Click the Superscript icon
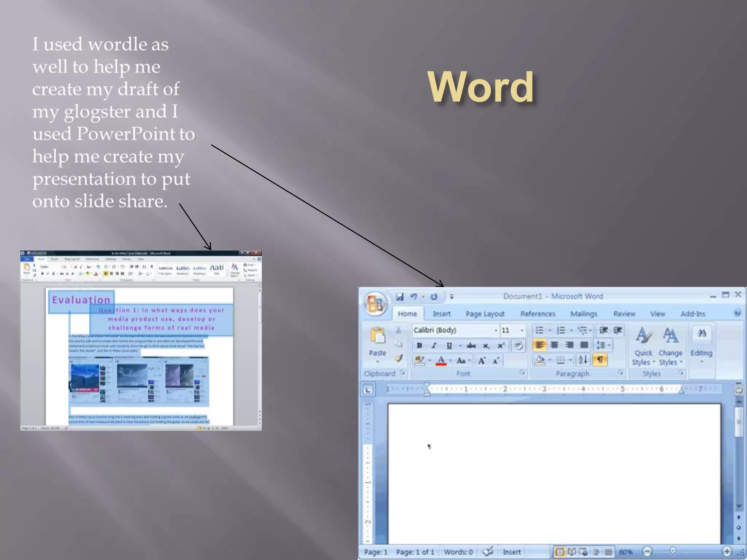This screenshot has height=560, width=747. 501,346
